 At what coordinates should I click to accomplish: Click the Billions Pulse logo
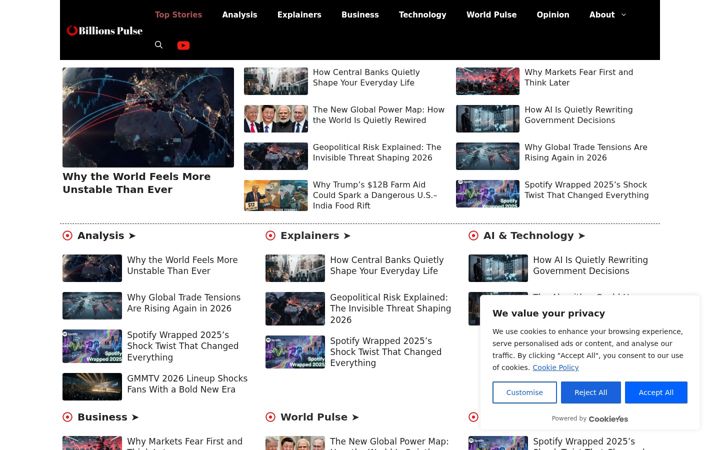click(105, 30)
